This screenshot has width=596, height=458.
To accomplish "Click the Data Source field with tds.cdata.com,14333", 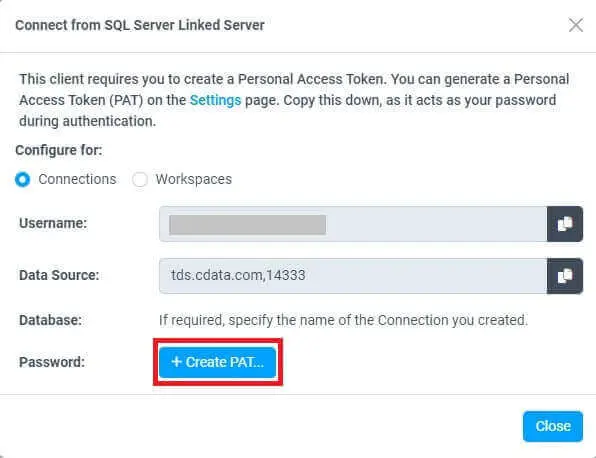I will point(353,276).
